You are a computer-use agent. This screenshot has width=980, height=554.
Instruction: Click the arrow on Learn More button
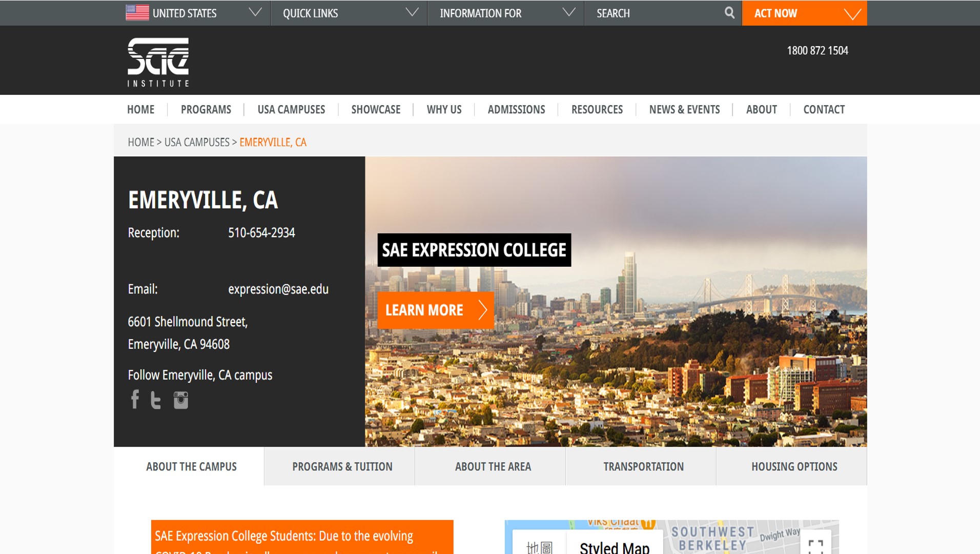pos(482,310)
